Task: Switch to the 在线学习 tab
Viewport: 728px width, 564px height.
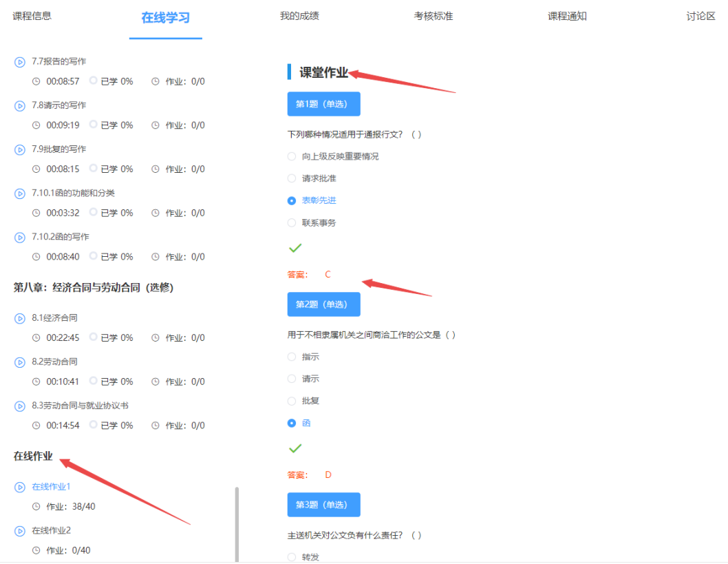Action: [x=166, y=18]
